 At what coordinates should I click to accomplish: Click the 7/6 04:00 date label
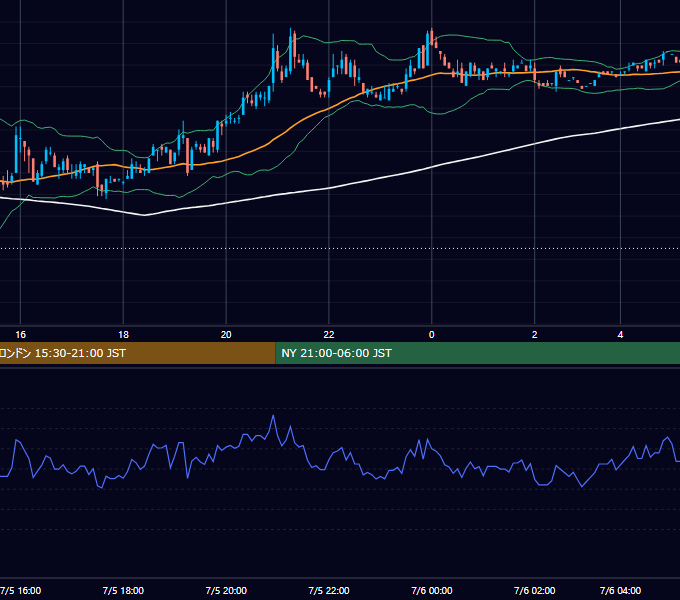click(620, 590)
